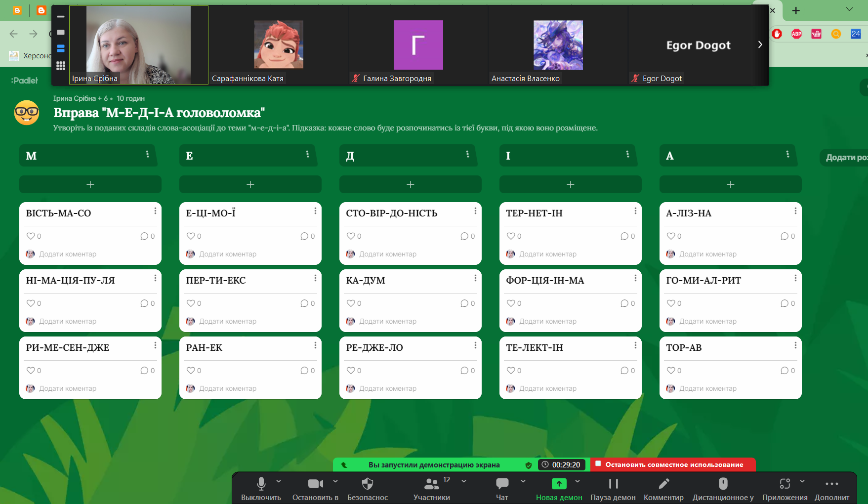868x504 pixels.
Task: Like the ФОР-ЦІЯ-ІН-МА post
Action: coord(511,303)
